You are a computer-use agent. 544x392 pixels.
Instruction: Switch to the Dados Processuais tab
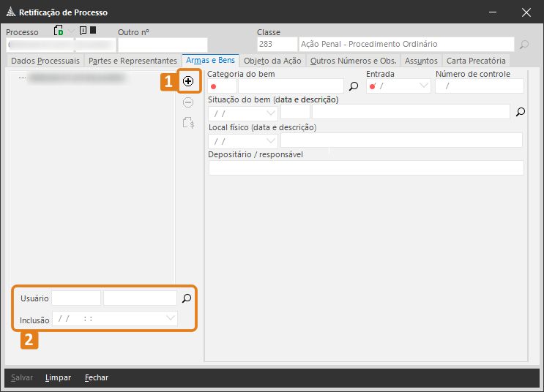pyautogui.click(x=45, y=61)
